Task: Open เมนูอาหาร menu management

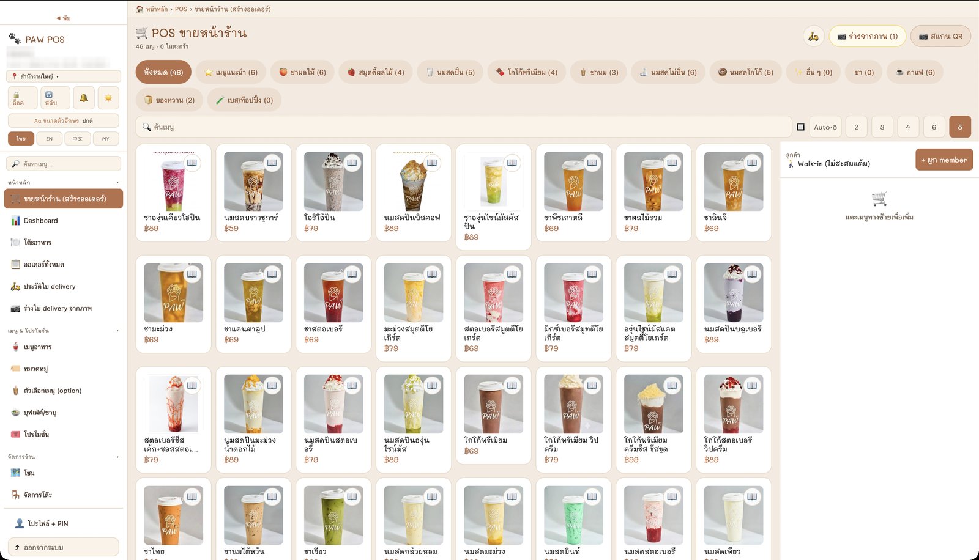Action: (64, 347)
